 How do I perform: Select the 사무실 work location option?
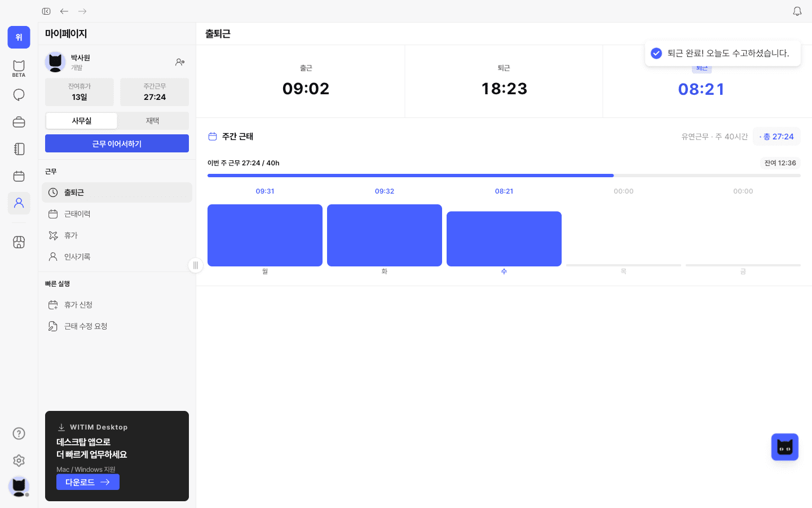click(x=82, y=121)
